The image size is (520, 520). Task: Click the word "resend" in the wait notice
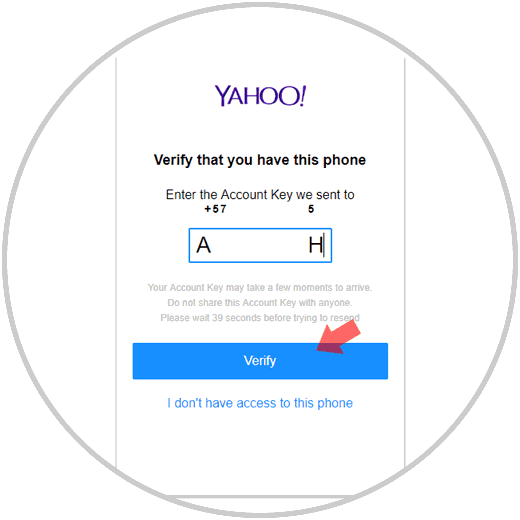[x=345, y=318]
